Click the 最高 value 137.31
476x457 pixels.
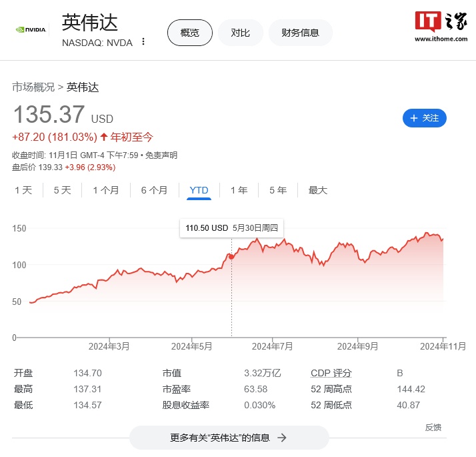tap(87, 389)
